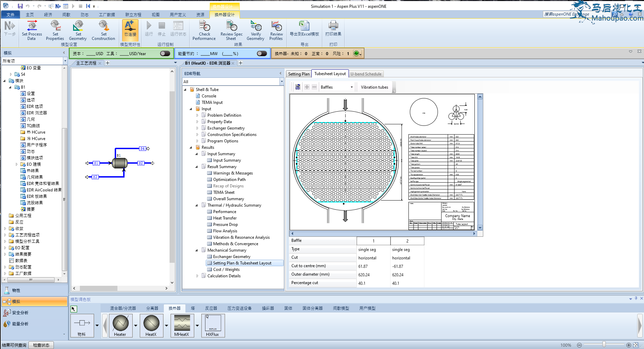The width and height of the screenshot is (644, 349).
Task: Open the 安全分析 environment
Action: (34, 312)
